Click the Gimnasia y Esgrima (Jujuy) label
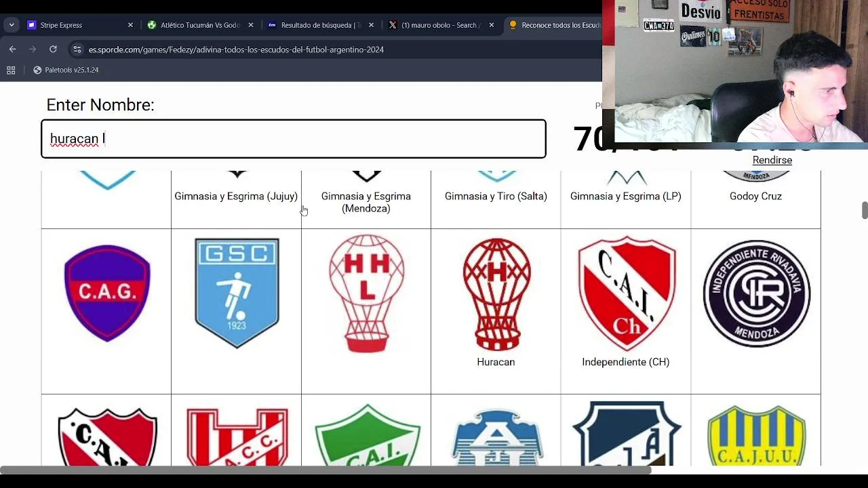This screenshot has width=868, height=488. [x=236, y=196]
